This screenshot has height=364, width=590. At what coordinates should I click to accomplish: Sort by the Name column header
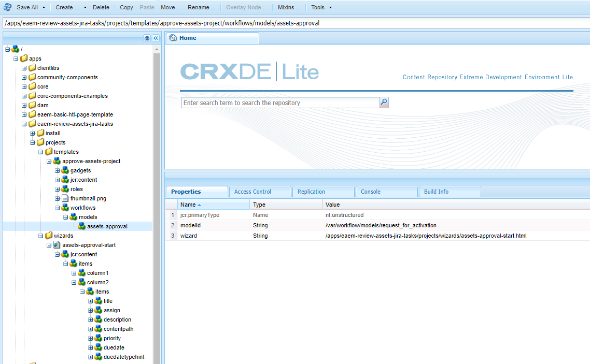pos(213,205)
